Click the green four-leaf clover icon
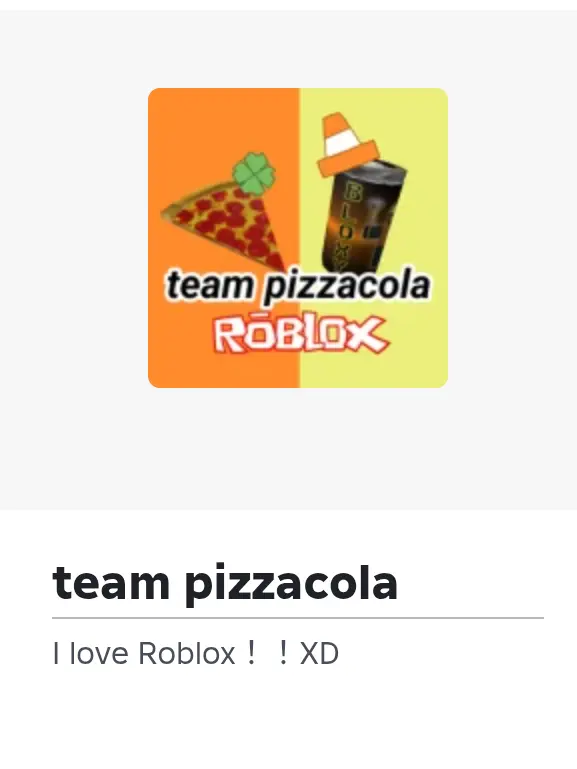This screenshot has height=769, width=577. click(x=254, y=173)
